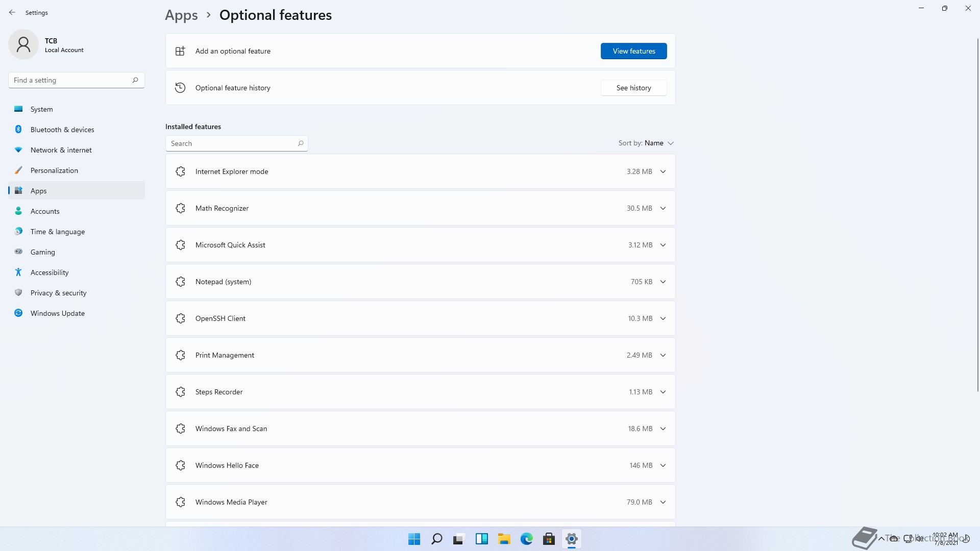
Task: Select Personalization in the sidebar
Action: click(x=77, y=170)
